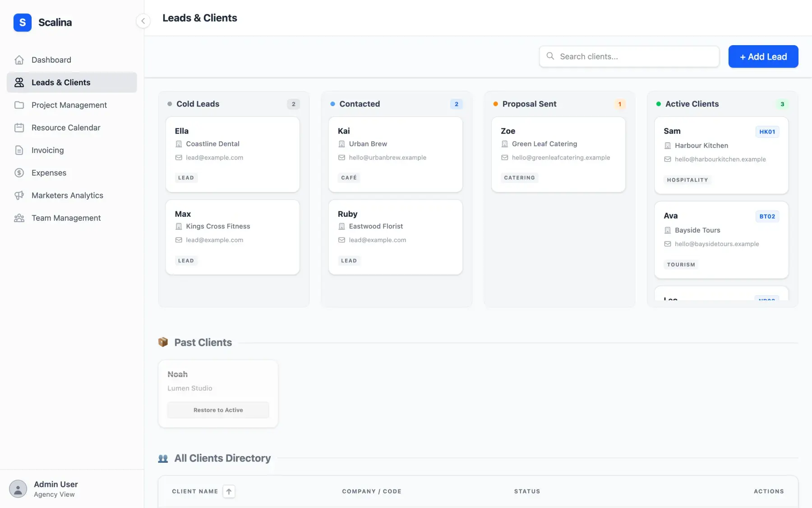Click the STATUS column header
812x508 pixels.
click(527, 491)
